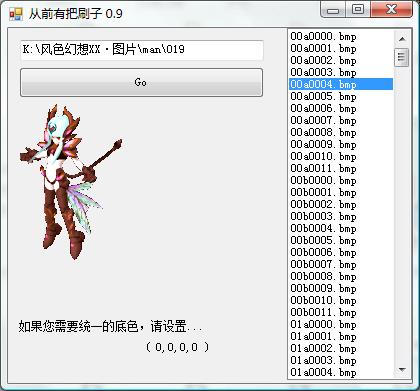Select 00b0004.bmp in the list

(341, 228)
